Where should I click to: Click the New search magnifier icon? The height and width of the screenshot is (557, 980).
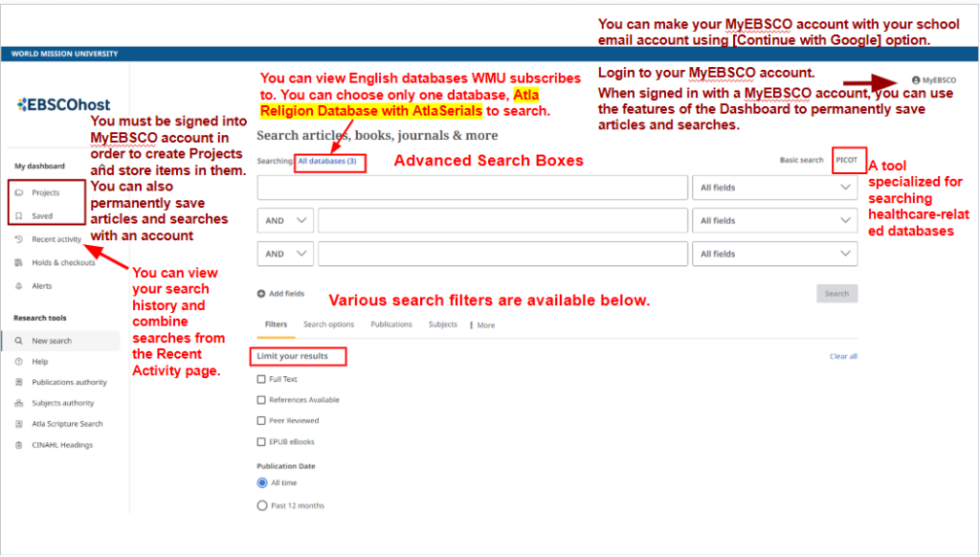19,341
